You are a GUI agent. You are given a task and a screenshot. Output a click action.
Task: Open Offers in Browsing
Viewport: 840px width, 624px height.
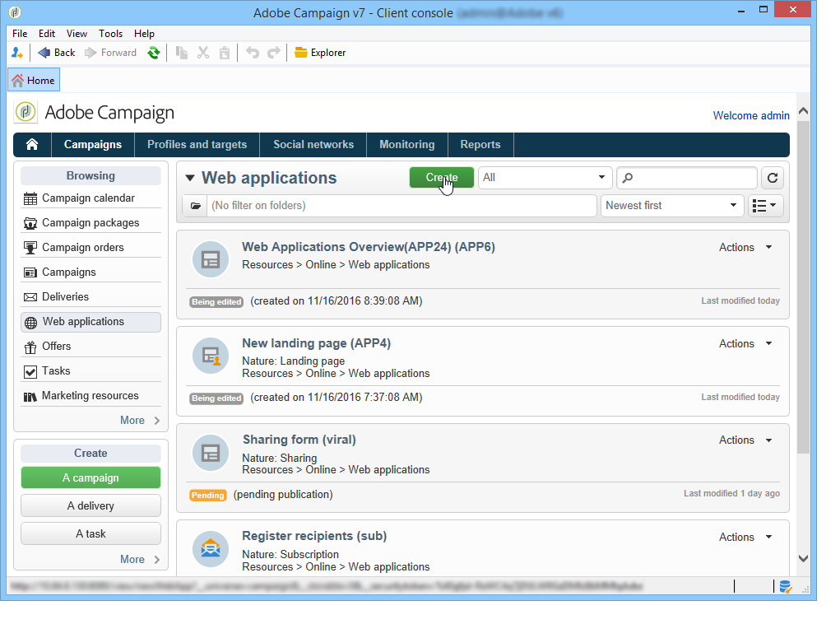point(91,347)
